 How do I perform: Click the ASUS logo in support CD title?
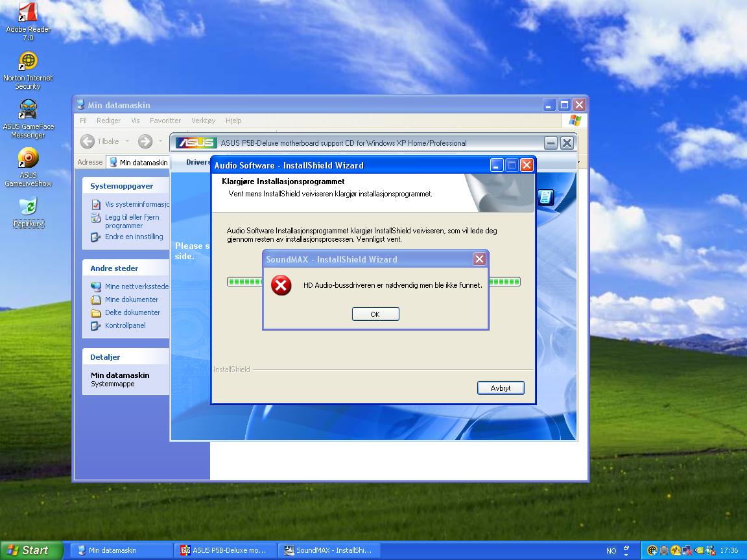click(x=196, y=143)
